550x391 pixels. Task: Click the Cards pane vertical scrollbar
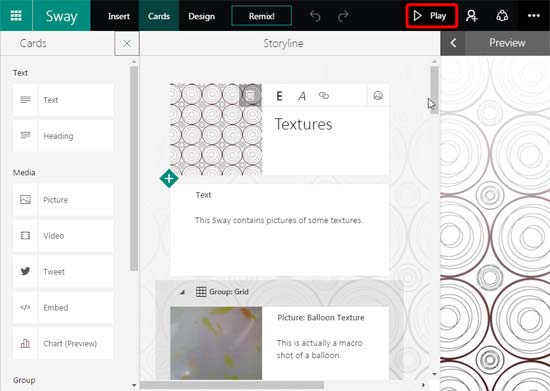pos(134,169)
